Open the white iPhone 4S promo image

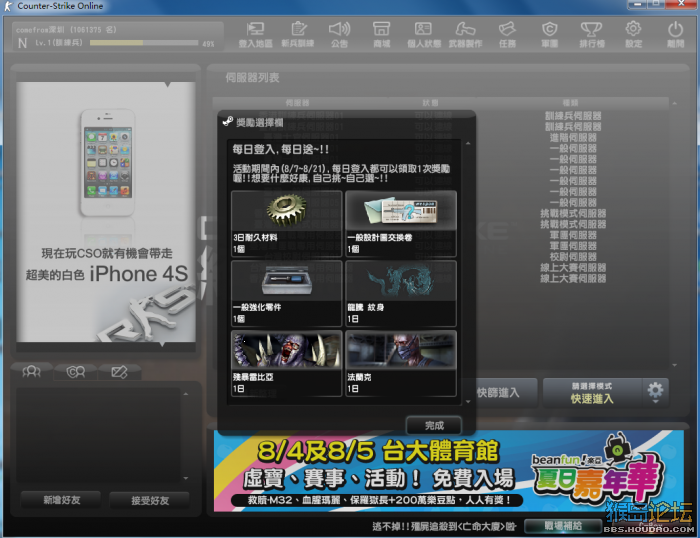coord(106,212)
